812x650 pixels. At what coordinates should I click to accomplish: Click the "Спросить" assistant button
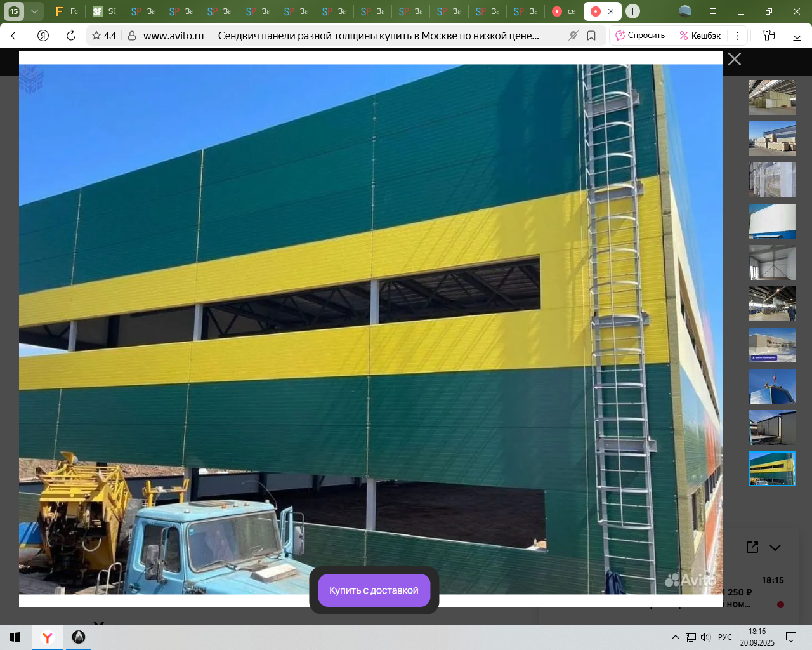(640, 36)
